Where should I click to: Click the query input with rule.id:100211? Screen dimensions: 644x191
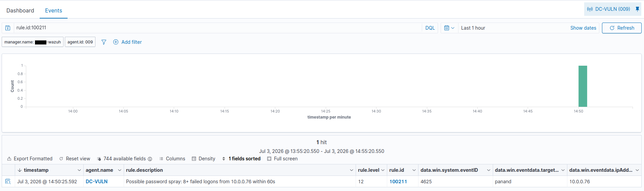pos(218,28)
